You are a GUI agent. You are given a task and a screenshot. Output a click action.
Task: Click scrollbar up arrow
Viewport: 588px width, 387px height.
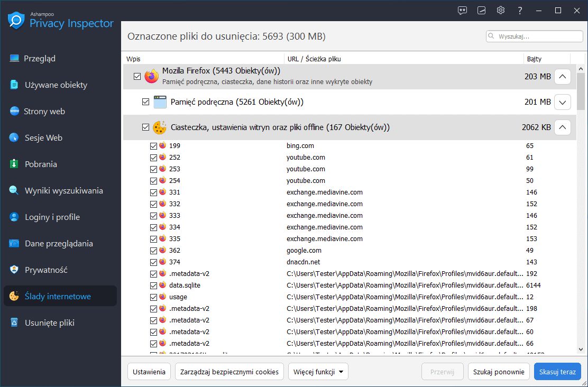click(581, 69)
